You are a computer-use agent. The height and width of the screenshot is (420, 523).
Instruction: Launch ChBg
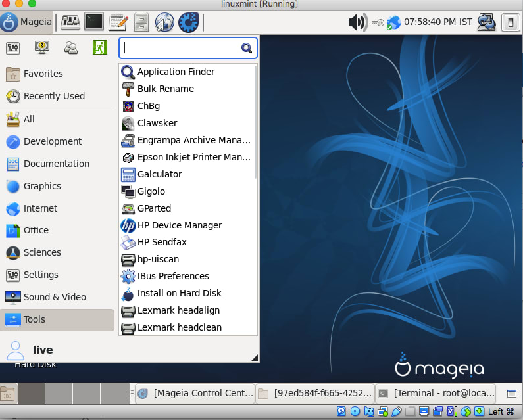187,106
